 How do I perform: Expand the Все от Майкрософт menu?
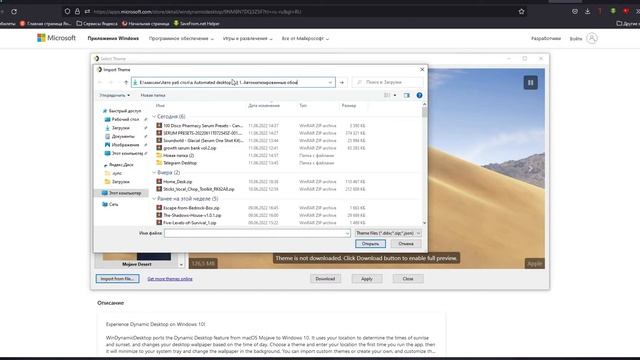[x=305, y=38]
